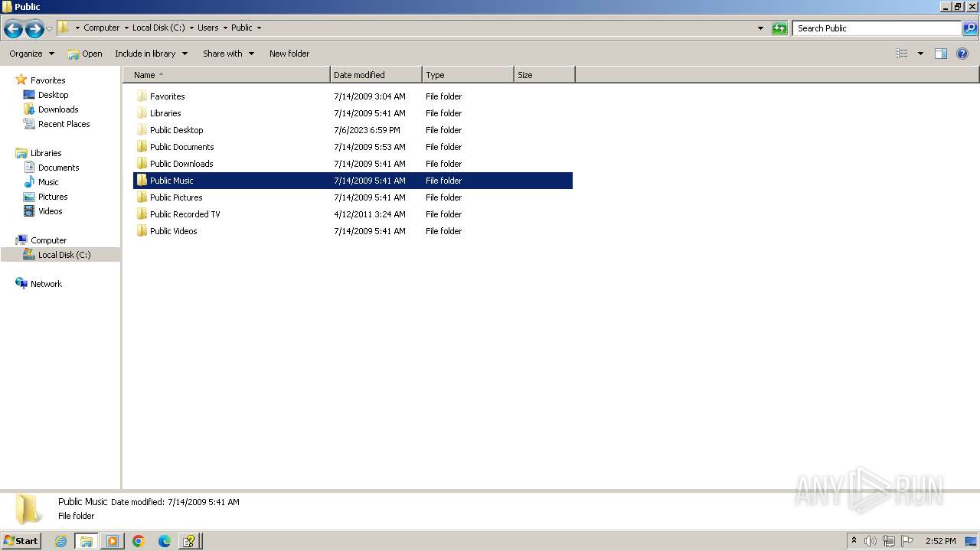Expand the Computer breadcrumb arrow
Screen dimensions: 980x551
126,28
